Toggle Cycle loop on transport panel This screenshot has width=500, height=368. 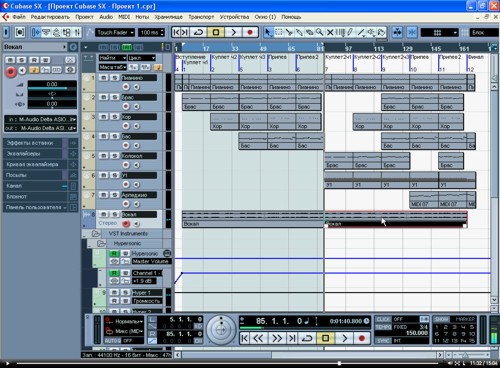(x=307, y=338)
